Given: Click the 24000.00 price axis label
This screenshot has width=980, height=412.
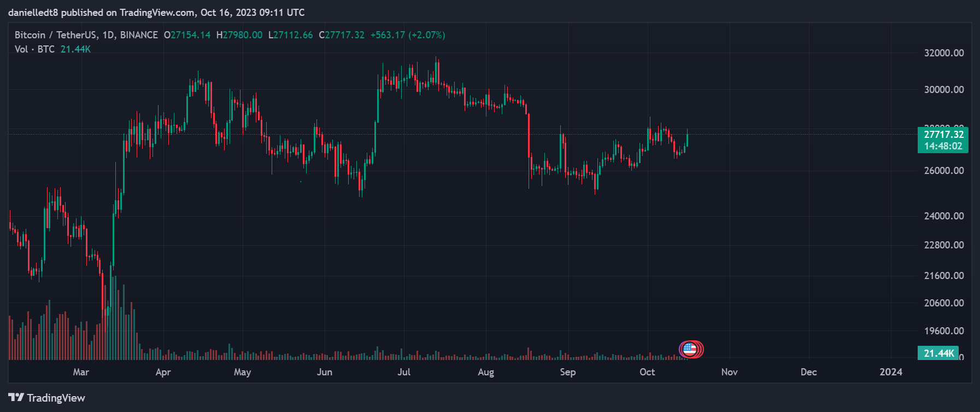Looking at the screenshot, I should tap(944, 216).
